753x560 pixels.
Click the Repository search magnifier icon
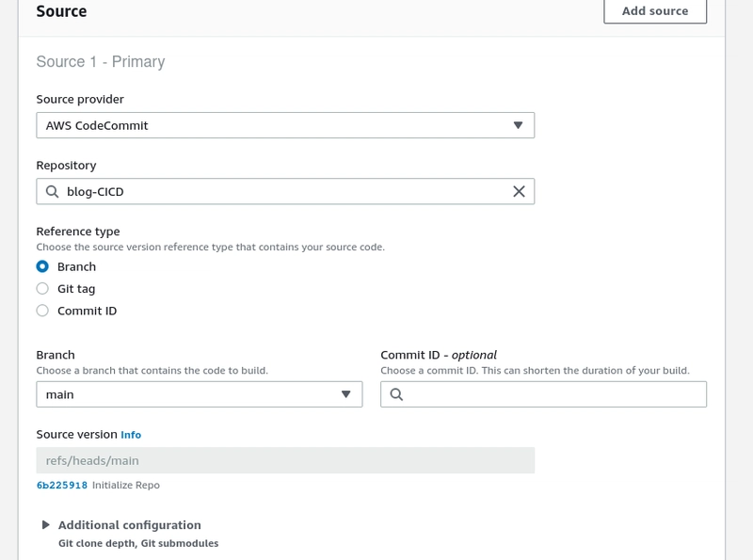[x=52, y=191]
